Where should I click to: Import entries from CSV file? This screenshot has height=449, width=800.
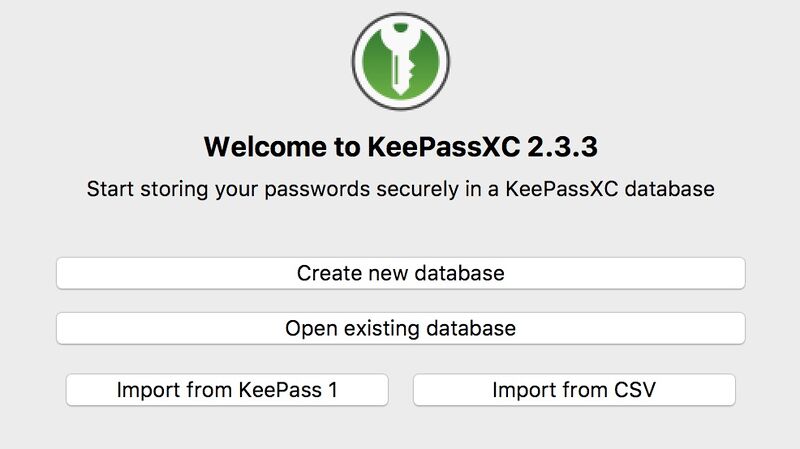pyautogui.click(x=574, y=390)
